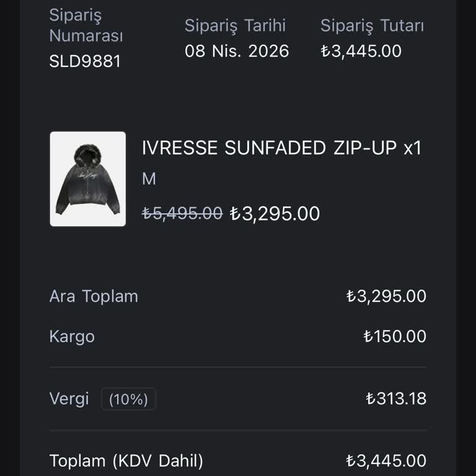Select the Ara Toplam label
Screen dimensions: 476x476
pos(94,296)
